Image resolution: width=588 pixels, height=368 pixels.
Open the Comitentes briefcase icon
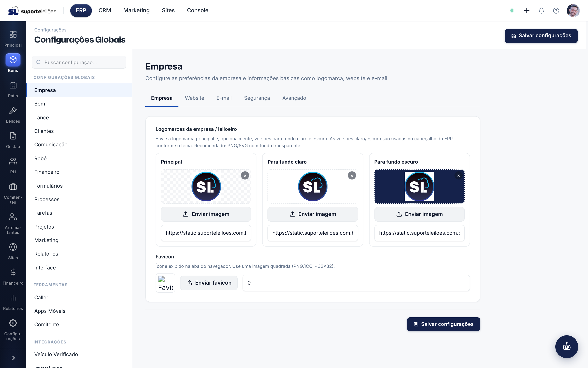13,186
